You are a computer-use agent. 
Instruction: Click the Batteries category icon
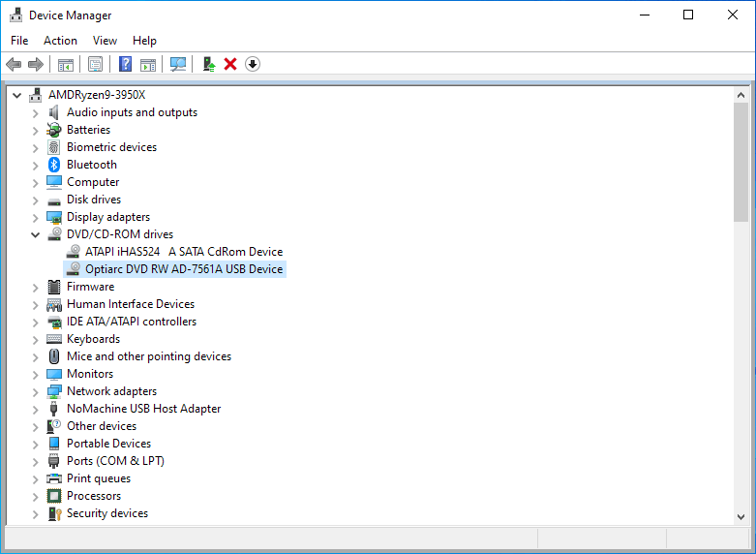54,130
